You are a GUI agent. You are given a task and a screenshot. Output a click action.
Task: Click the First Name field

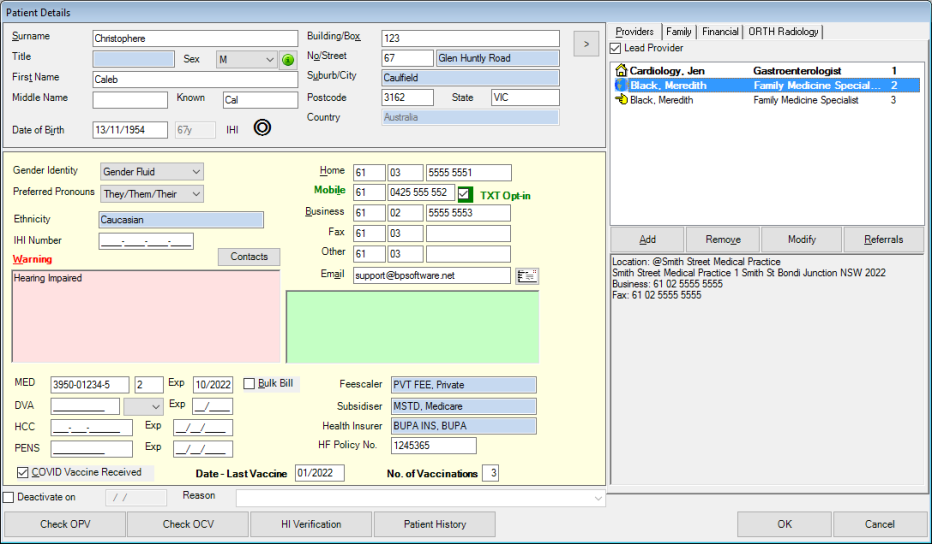[195, 80]
